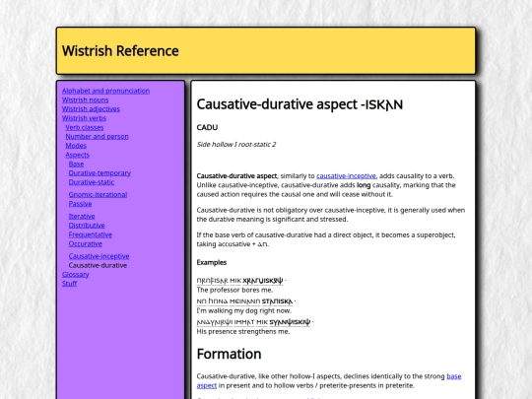Select the Number and person link
532x399 pixels.
(97, 136)
